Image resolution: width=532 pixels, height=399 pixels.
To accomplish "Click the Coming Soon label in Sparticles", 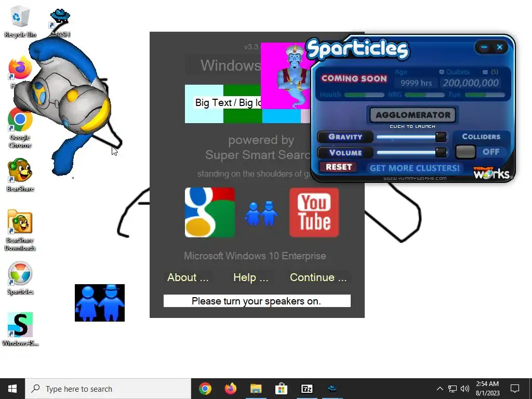I will (354, 78).
